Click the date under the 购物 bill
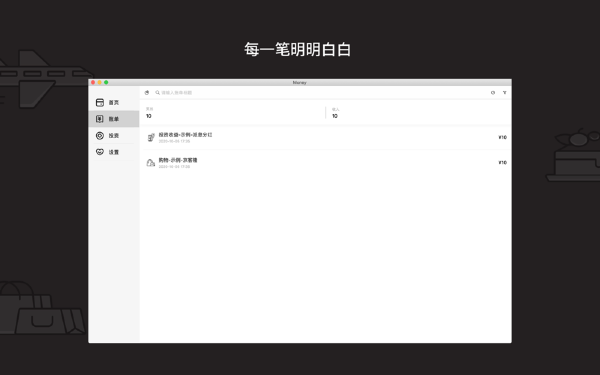The width and height of the screenshot is (600, 375). click(174, 167)
